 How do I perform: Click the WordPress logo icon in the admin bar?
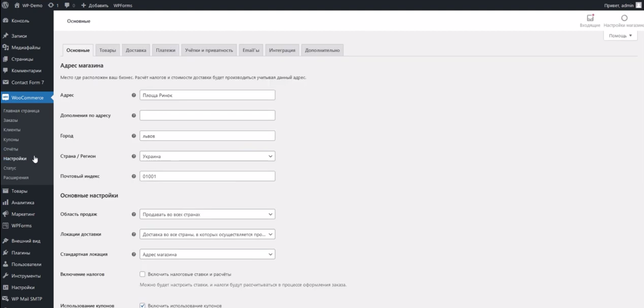5,5
